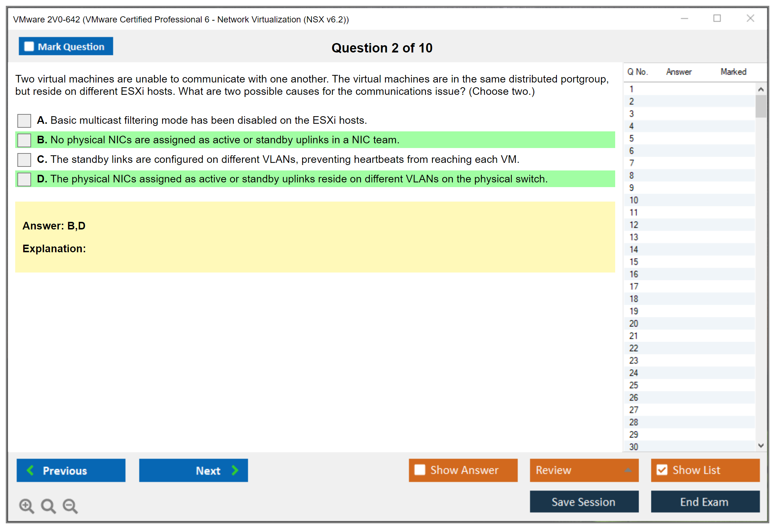
Task: Click the green left arrow on Previous
Action: pos(30,470)
